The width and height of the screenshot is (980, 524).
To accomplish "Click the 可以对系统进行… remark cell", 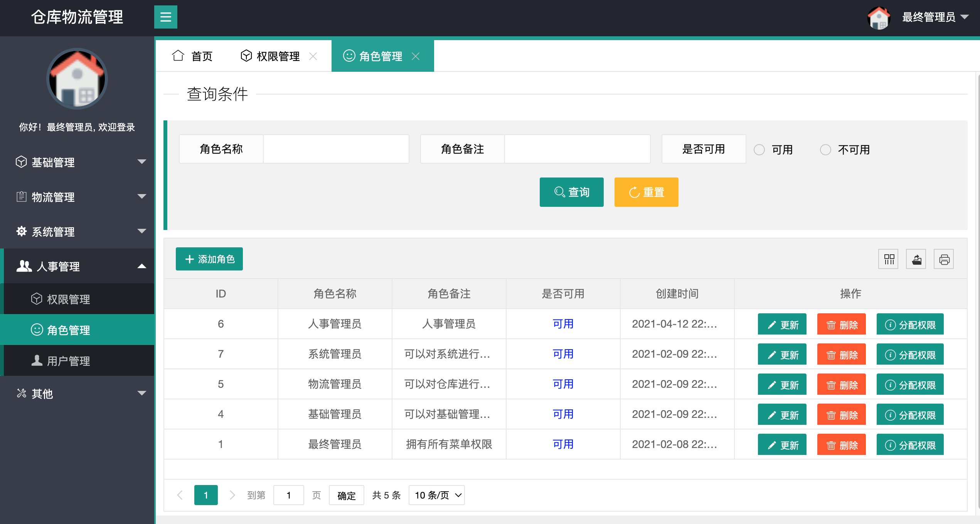I will click(x=449, y=354).
